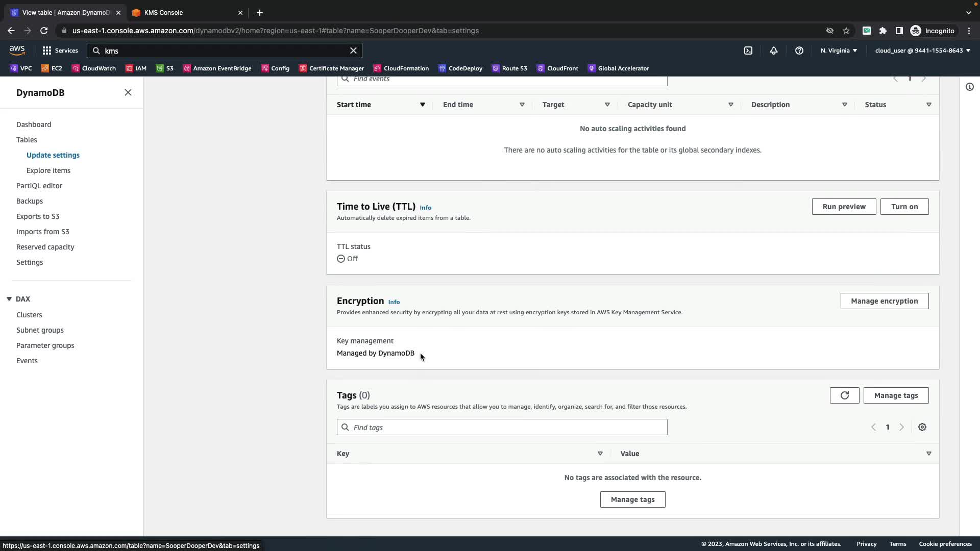Open Explore items in sidebar
Viewport: 980px width, 551px height.
[x=48, y=170]
